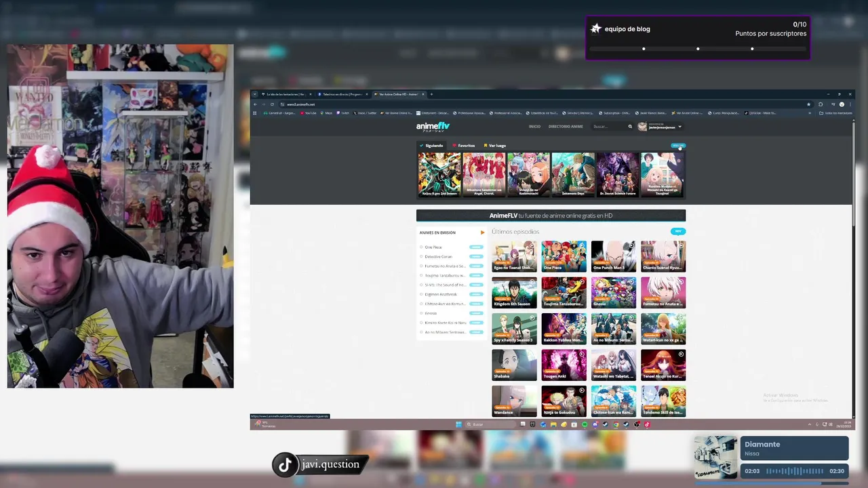Play the One Piece latest episode card
The image size is (868, 488).
[x=564, y=256]
